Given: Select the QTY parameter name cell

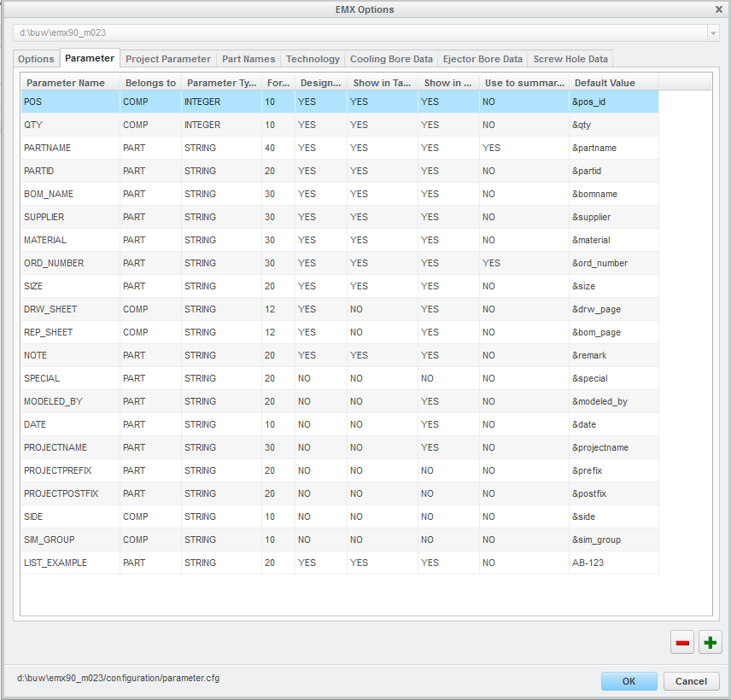Looking at the screenshot, I should (x=70, y=125).
